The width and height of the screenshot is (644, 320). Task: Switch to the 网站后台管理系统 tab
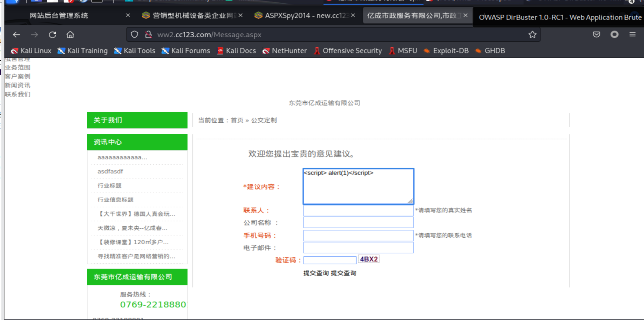point(59,15)
